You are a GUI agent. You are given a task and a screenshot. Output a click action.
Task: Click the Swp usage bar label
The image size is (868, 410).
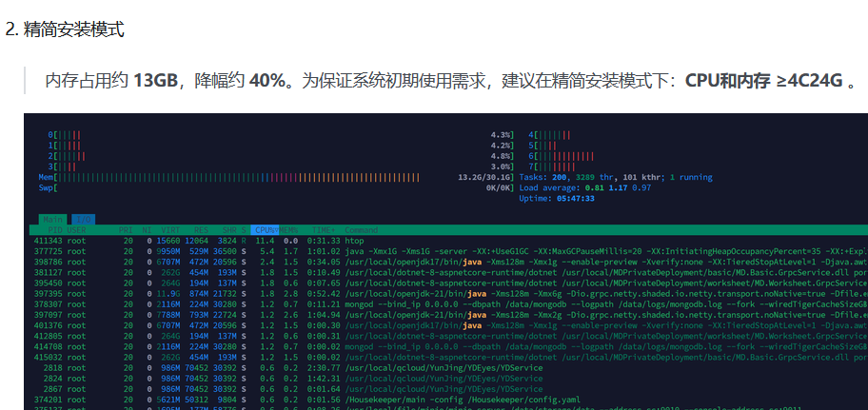pos(47,188)
